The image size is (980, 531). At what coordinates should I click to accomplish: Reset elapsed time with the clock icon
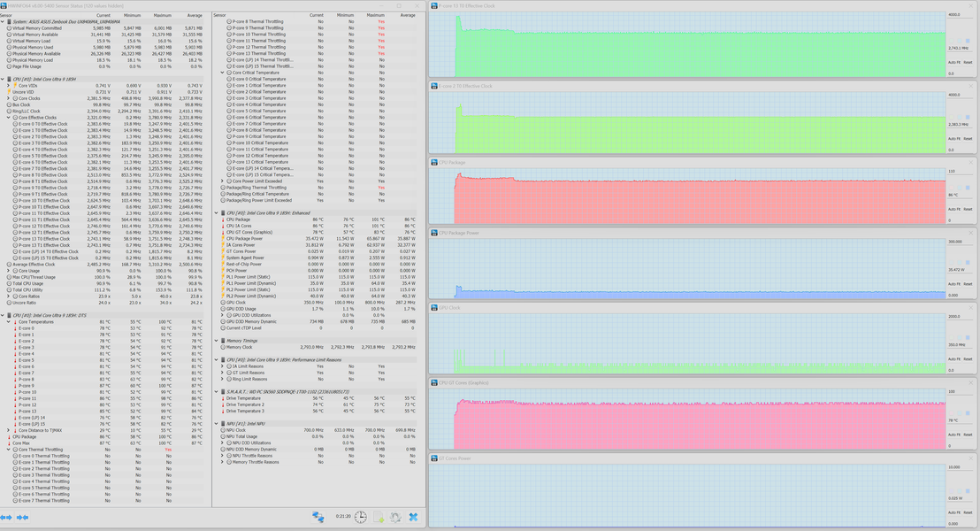point(361,517)
